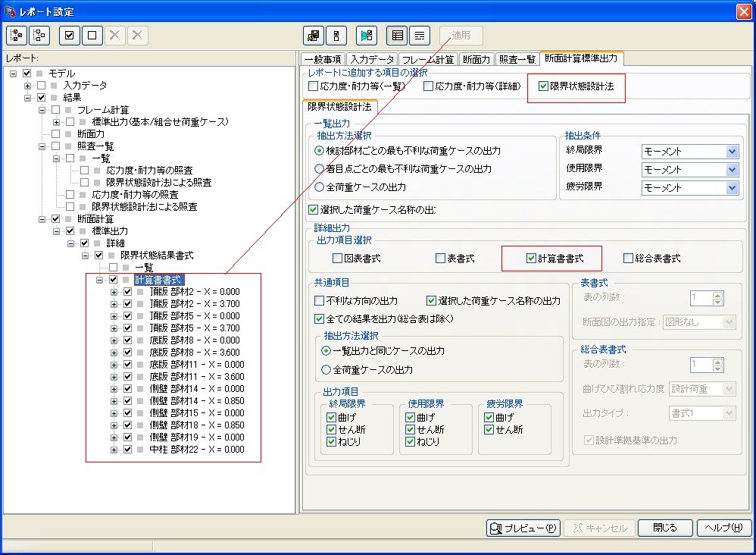Click the report settings title bar icon

point(10,11)
